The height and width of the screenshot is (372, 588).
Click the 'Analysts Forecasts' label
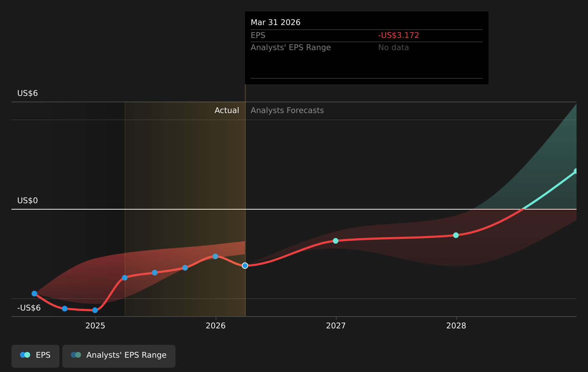point(287,111)
